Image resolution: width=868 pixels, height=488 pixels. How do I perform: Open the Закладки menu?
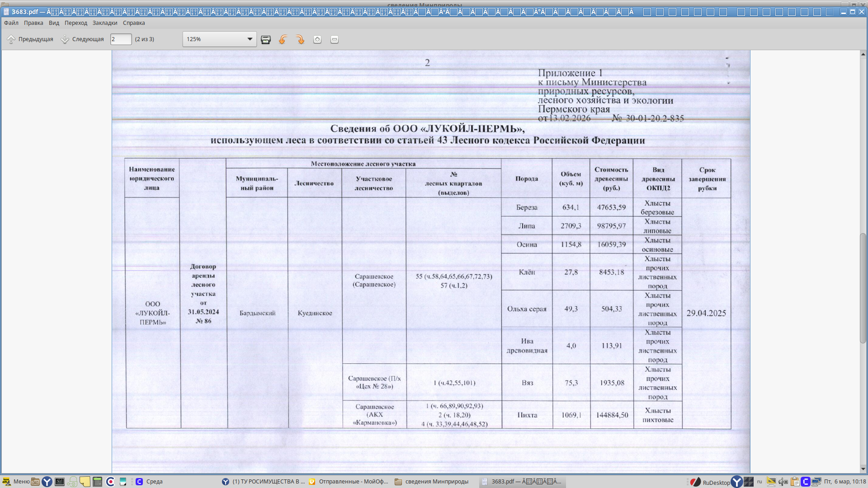click(x=105, y=23)
